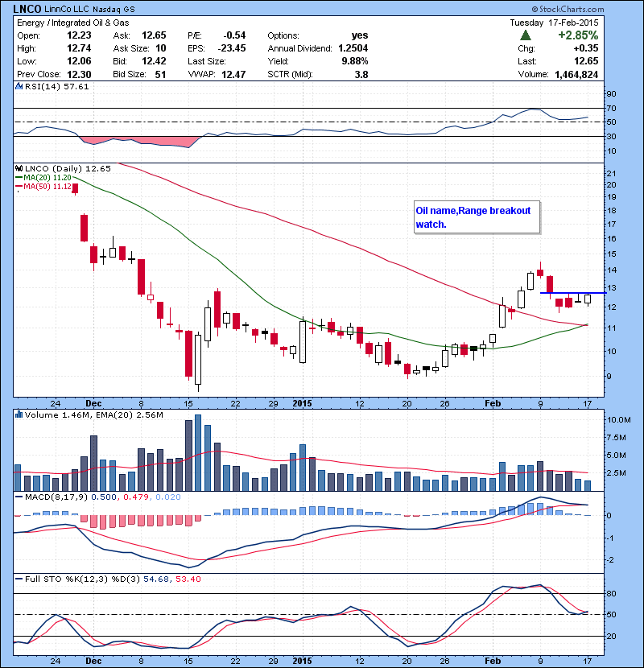This screenshot has height=668, width=644.
Task: Click the MA(50) red legend line
Action: coord(19,187)
